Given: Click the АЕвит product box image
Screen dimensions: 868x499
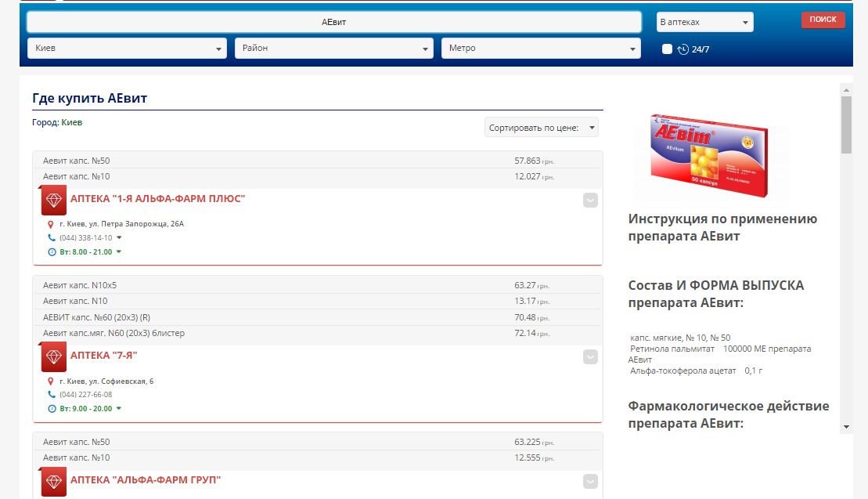Looking at the screenshot, I should tap(710, 156).
